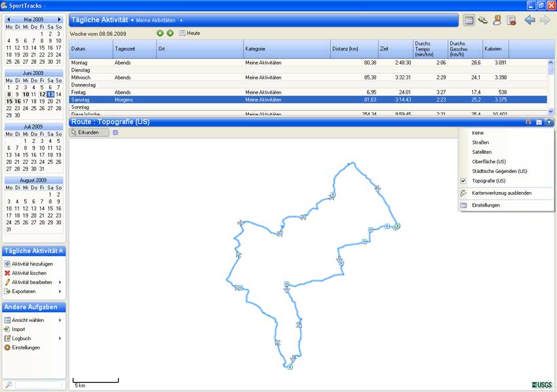Click the running shoe equipment icon
The width and height of the screenshot is (557, 392).
click(483, 20)
